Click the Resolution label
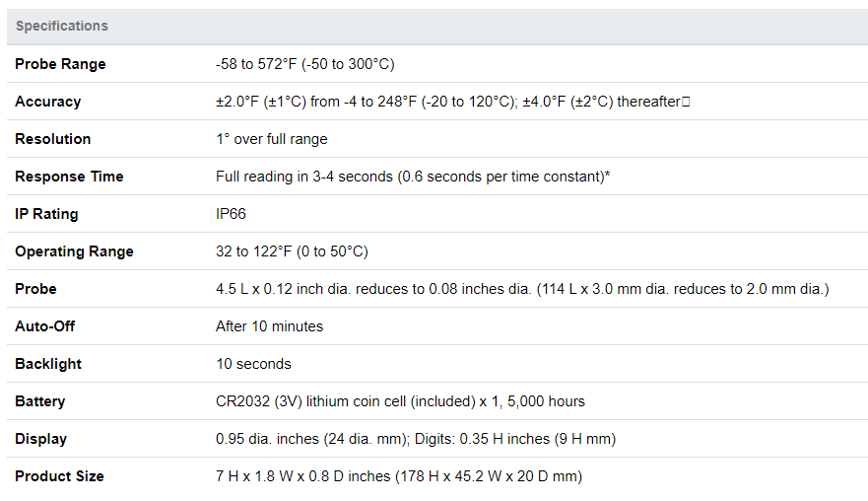 point(52,139)
